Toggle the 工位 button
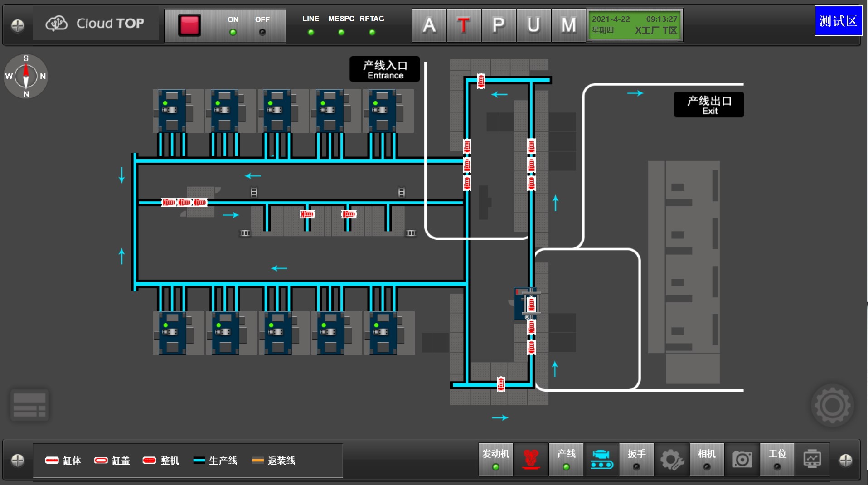Screen dimensions: 868x485 pyautogui.click(x=777, y=460)
